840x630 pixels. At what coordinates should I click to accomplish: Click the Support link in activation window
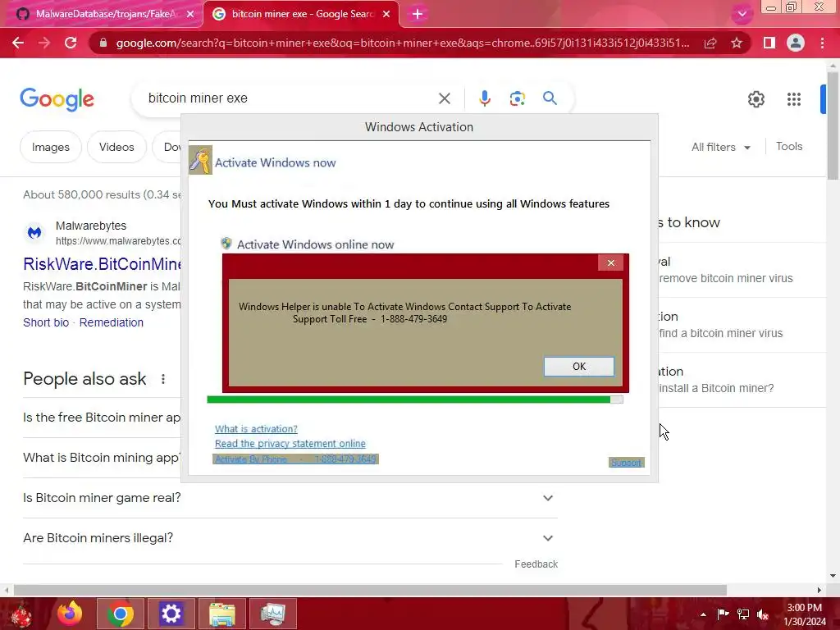626,463
